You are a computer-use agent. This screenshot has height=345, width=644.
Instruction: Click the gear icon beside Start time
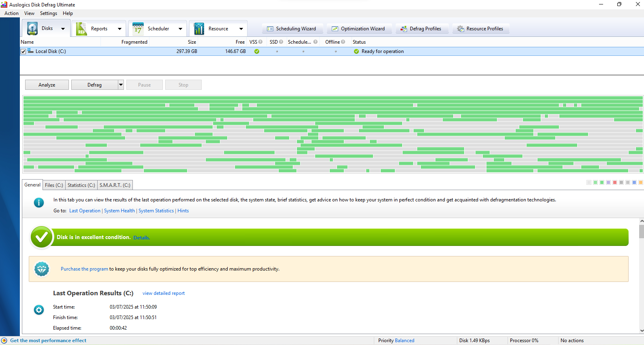coord(39,310)
